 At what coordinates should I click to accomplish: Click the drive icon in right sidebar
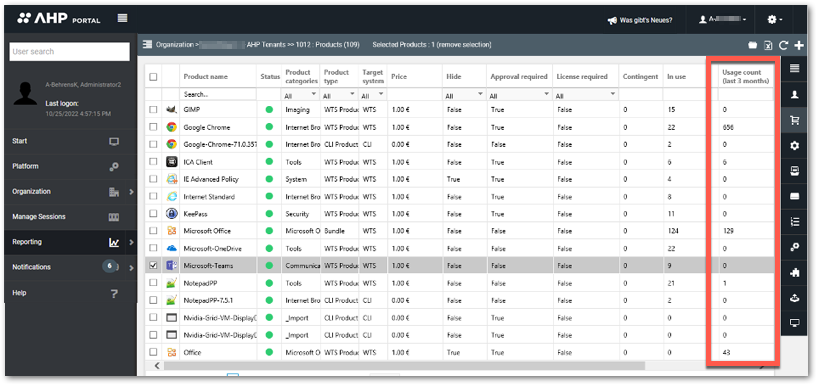coord(795,196)
